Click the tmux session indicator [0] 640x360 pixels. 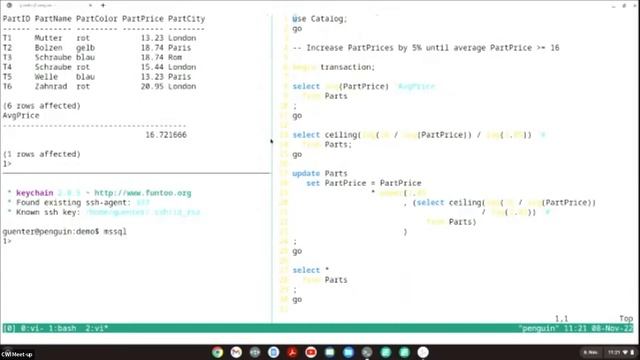(9, 328)
